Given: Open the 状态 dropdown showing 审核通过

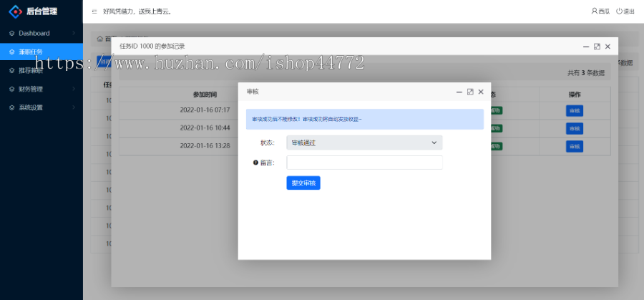Looking at the screenshot, I should (364, 142).
